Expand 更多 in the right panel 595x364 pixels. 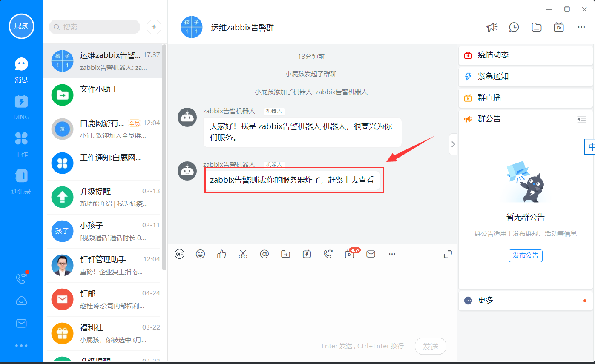[525, 301]
